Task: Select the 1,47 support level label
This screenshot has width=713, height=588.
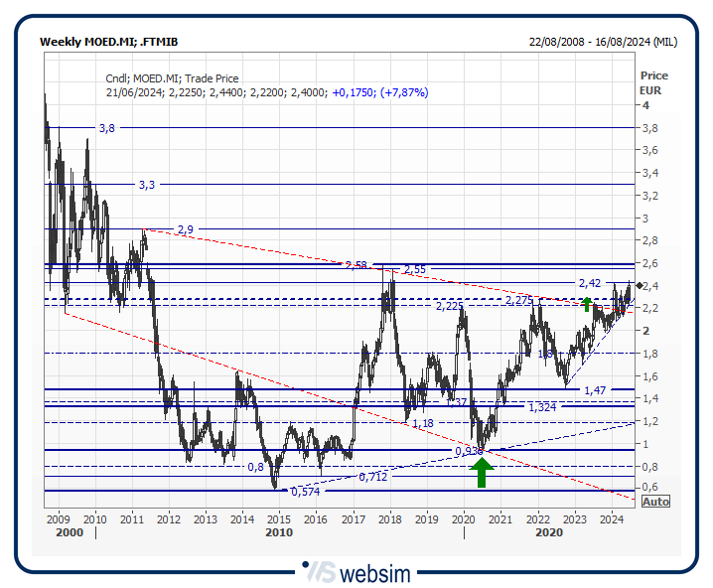Action: [x=595, y=391]
